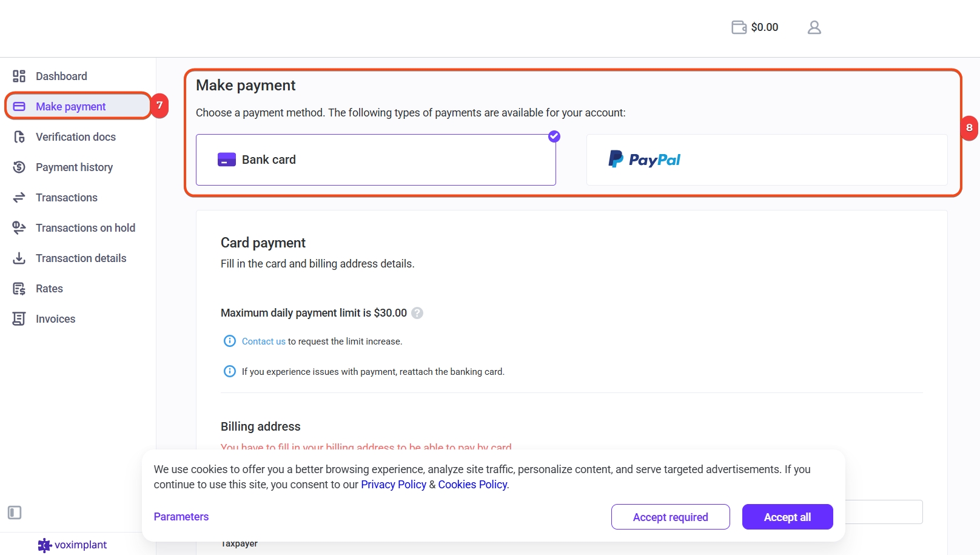Follow the Contact us link

(x=263, y=341)
